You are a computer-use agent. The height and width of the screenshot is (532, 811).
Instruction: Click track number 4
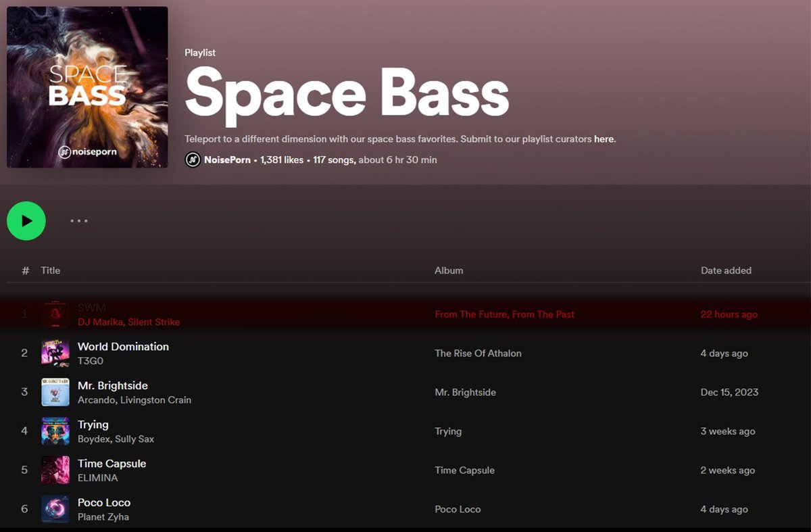coord(24,431)
